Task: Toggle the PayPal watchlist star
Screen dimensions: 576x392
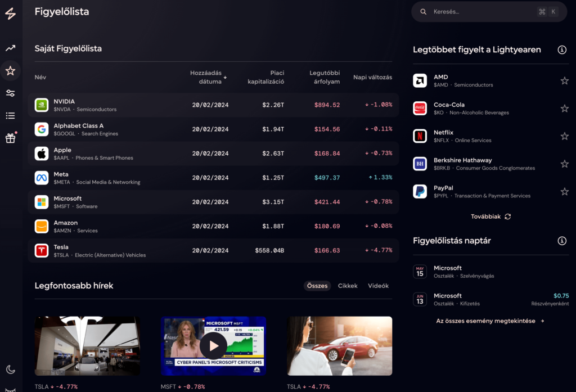Action: point(564,192)
